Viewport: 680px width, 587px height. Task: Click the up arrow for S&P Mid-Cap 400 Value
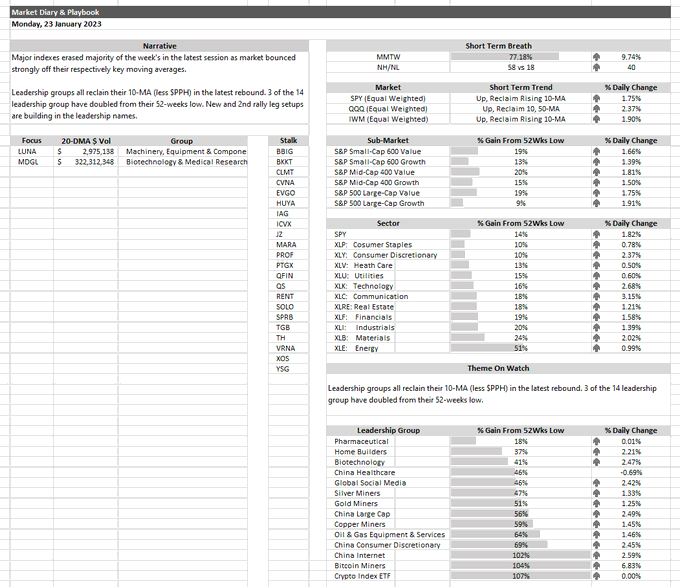pos(596,172)
